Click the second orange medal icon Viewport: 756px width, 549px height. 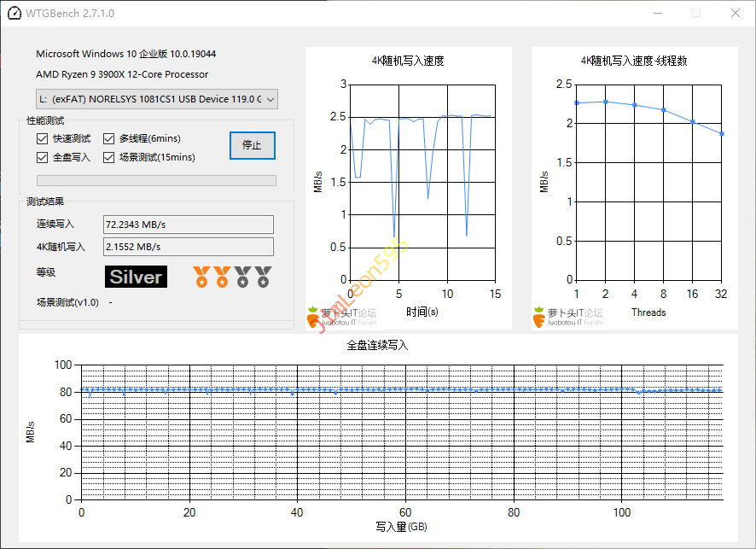pyautogui.click(x=222, y=276)
